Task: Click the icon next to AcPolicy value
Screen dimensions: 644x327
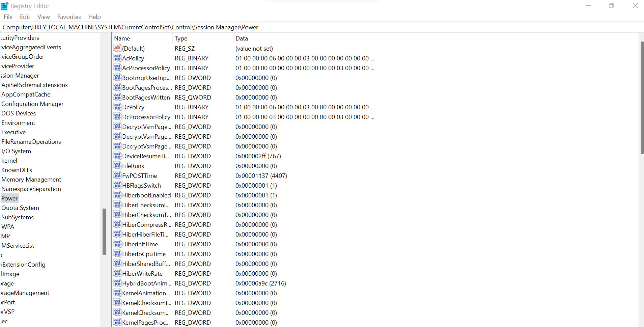Action: [x=117, y=58]
